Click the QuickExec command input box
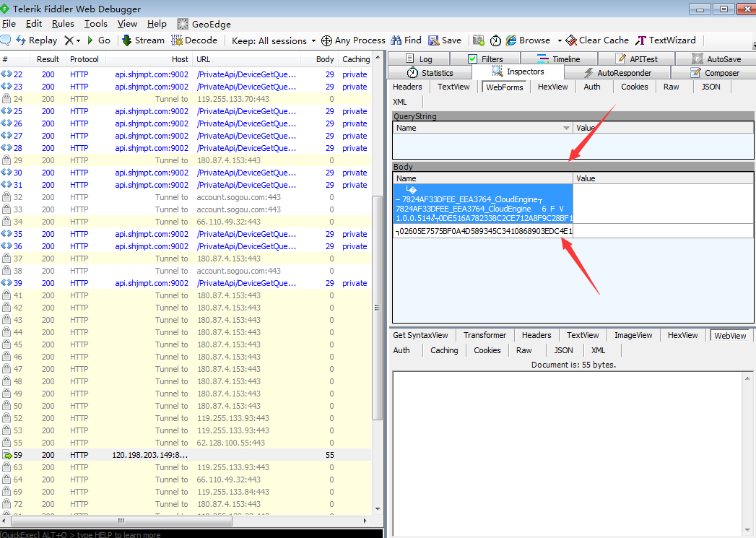The width and height of the screenshot is (756, 538). (191, 534)
